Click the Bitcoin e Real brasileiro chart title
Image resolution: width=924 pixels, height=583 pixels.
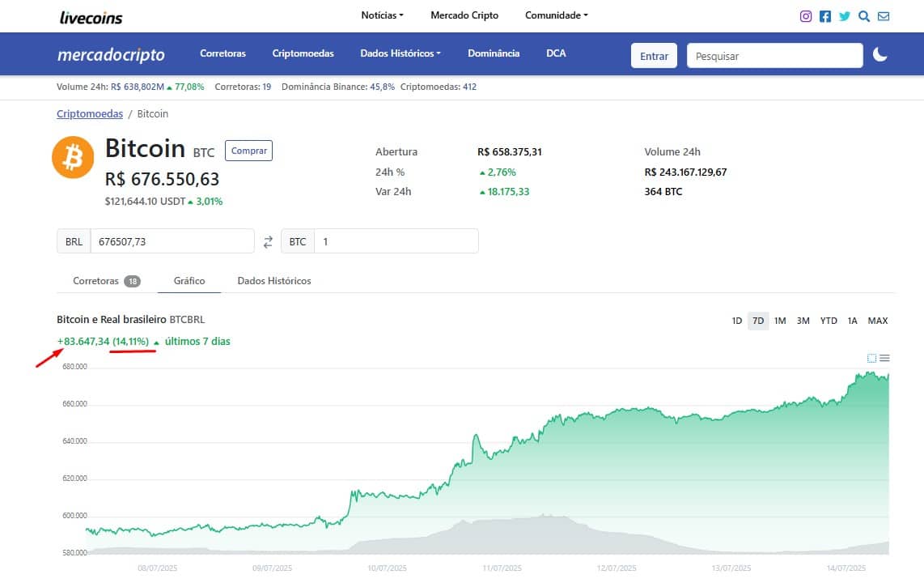(x=131, y=320)
